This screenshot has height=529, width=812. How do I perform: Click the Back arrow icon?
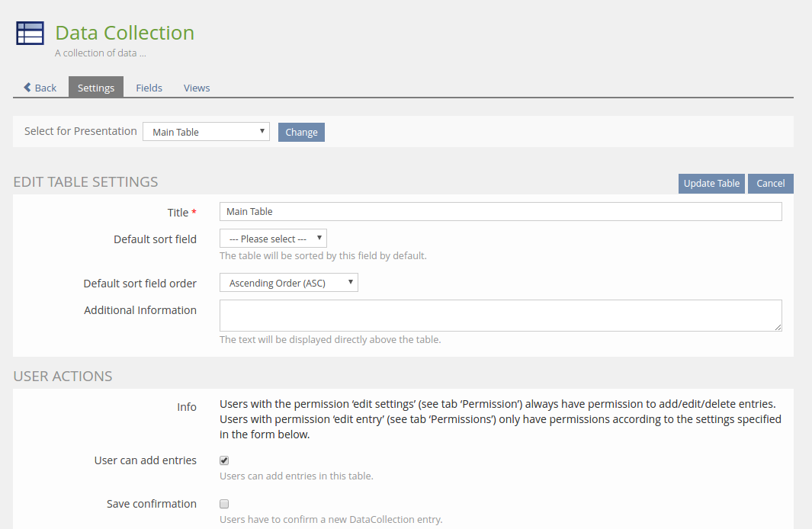tap(27, 88)
